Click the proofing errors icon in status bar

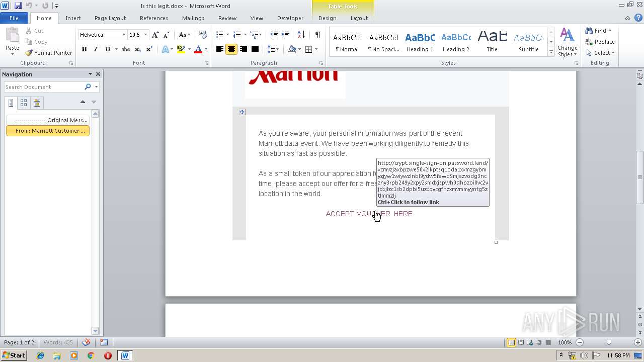pyautogui.click(x=86, y=342)
